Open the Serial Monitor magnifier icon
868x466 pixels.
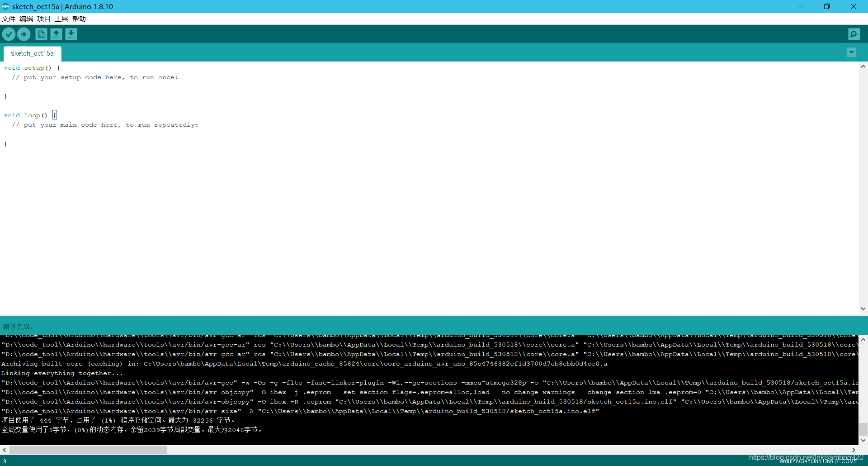(x=854, y=34)
